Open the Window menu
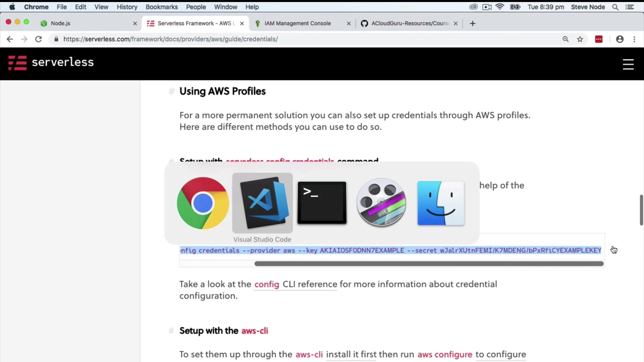The height and width of the screenshot is (362, 644). click(x=225, y=7)
